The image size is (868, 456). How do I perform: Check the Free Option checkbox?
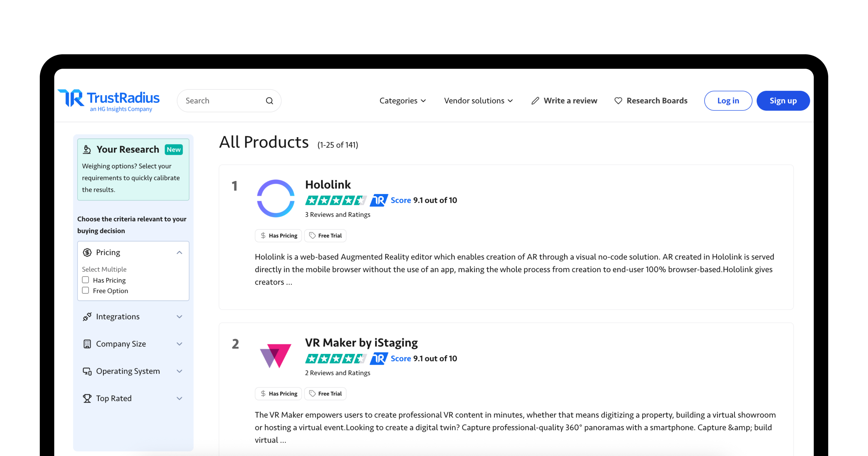click(85, 290)
